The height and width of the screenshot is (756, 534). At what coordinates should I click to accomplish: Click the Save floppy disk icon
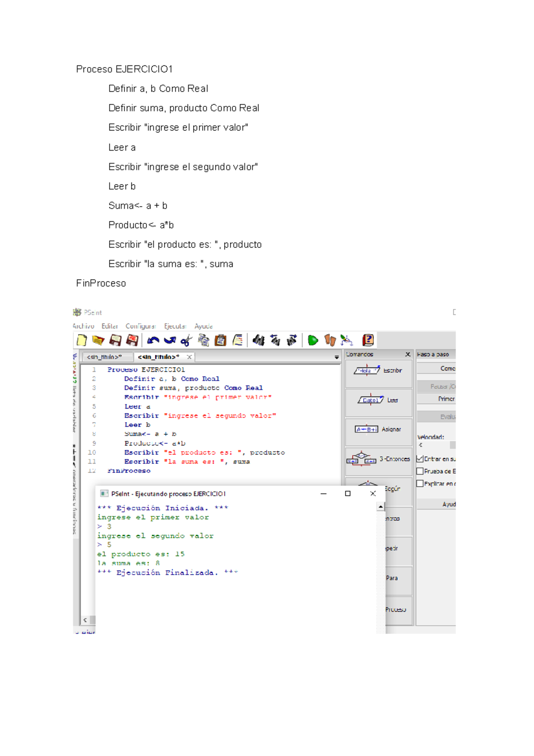coord(115,340)
